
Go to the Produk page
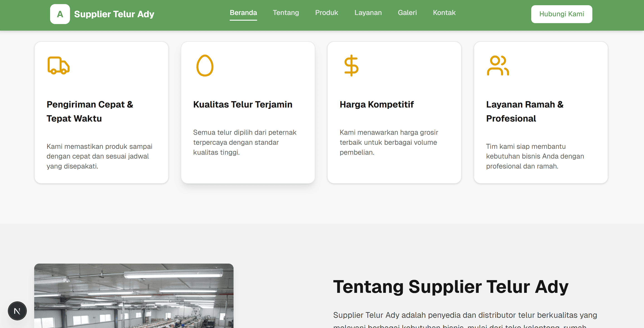(326, 12)
